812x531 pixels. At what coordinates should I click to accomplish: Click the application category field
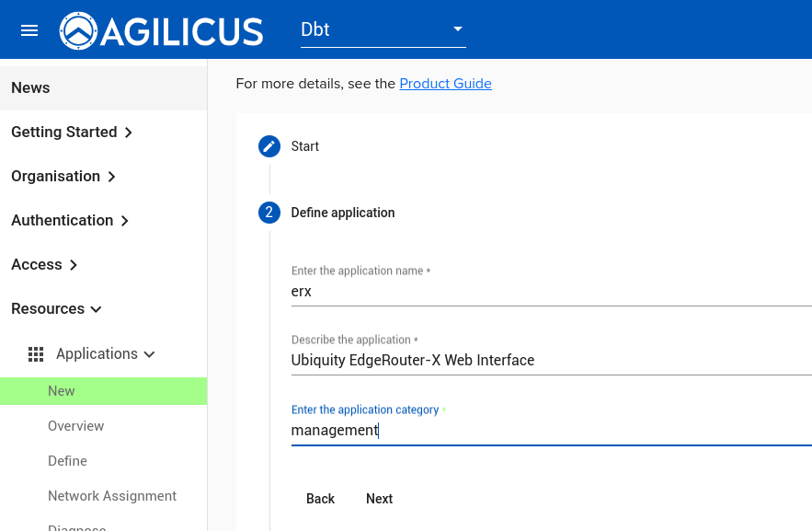click(552, 430)
